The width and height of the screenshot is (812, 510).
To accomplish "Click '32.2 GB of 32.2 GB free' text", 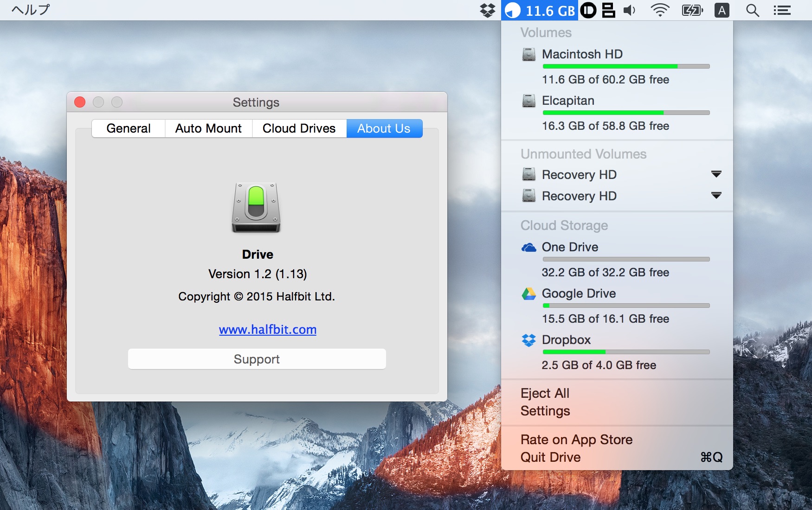I will pos(606,273).
